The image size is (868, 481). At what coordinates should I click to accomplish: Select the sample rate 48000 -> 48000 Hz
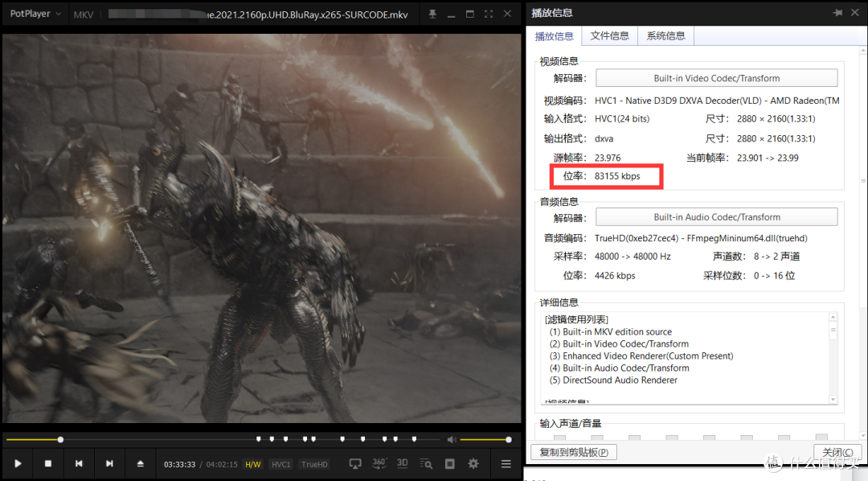coord(633,257)
